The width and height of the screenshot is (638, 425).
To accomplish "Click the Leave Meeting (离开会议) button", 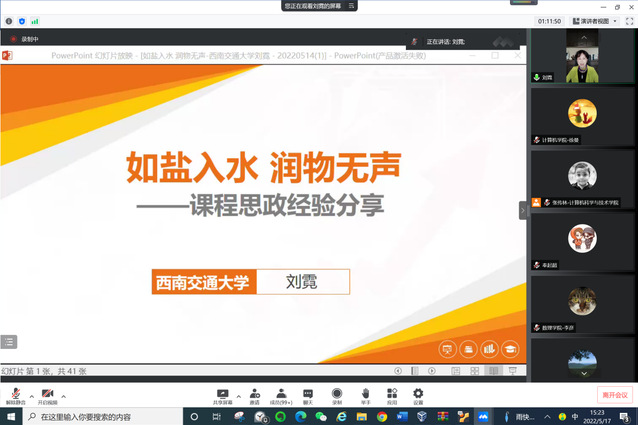I will [615, 395].
